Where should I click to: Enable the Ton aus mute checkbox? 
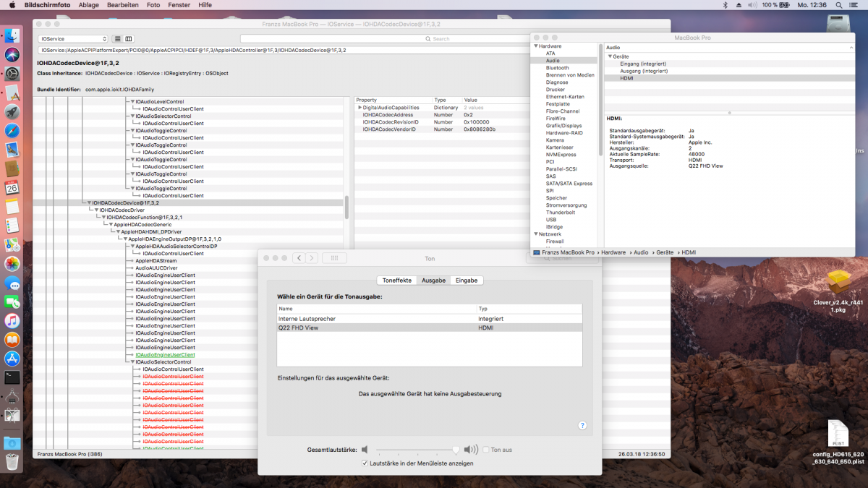486,450
